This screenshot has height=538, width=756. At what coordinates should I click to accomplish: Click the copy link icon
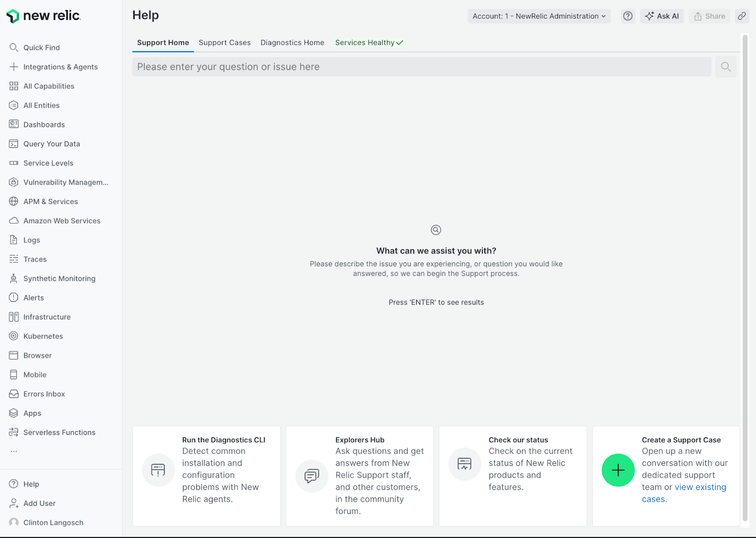(x=741, y=16)
